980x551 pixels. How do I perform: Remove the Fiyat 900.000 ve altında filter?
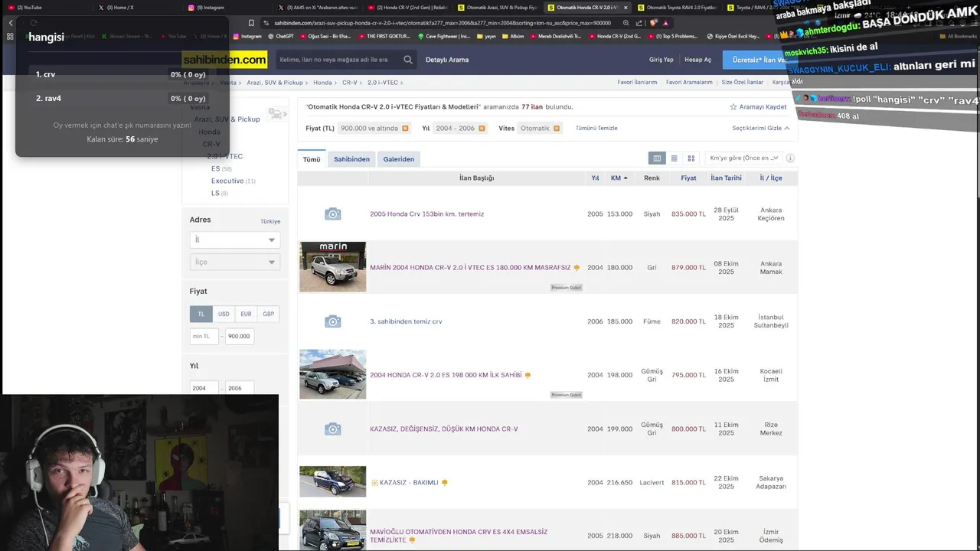point(405,129)
